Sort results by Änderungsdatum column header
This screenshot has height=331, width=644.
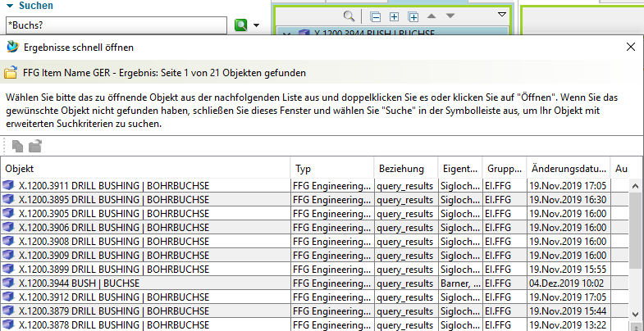tap(566, 168)
